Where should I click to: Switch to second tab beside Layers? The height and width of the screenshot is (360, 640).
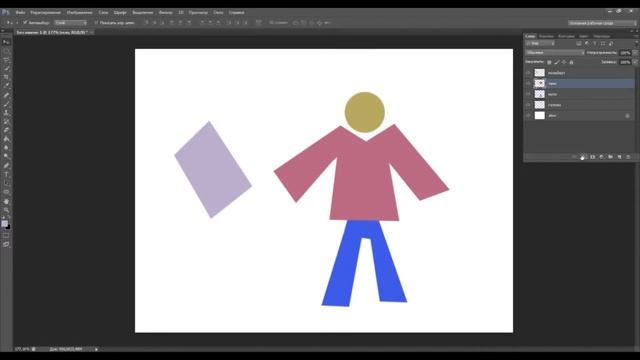546,36
